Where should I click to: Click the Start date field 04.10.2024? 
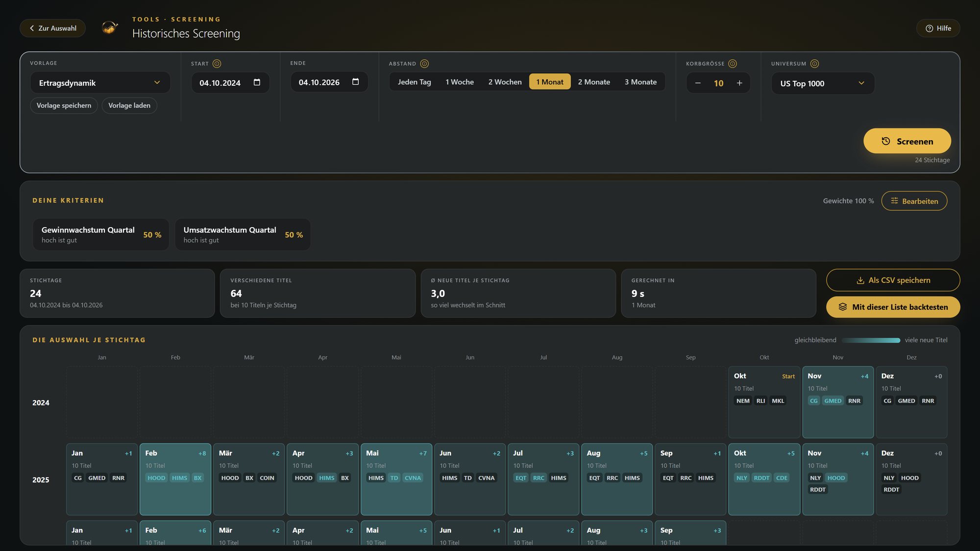(230, 83)
